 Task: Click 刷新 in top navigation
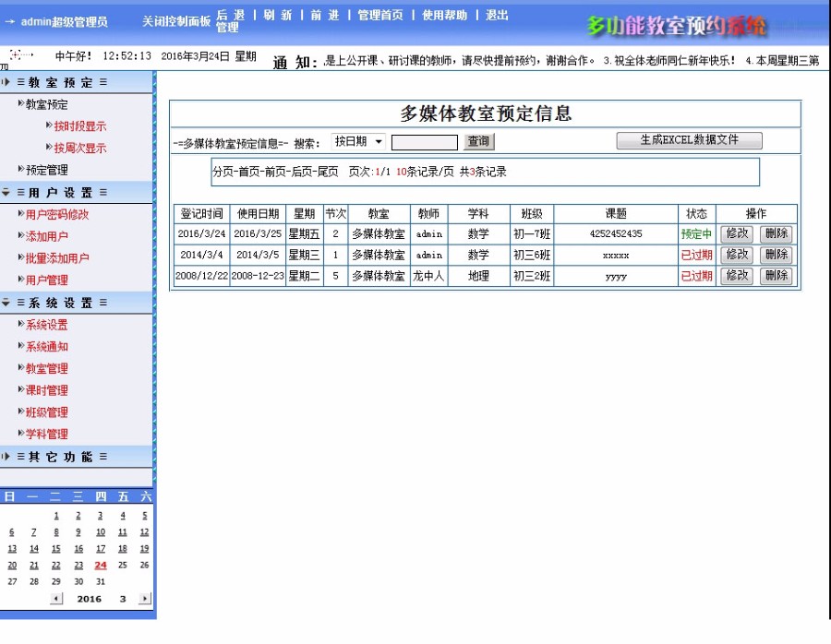pos(278,16)
